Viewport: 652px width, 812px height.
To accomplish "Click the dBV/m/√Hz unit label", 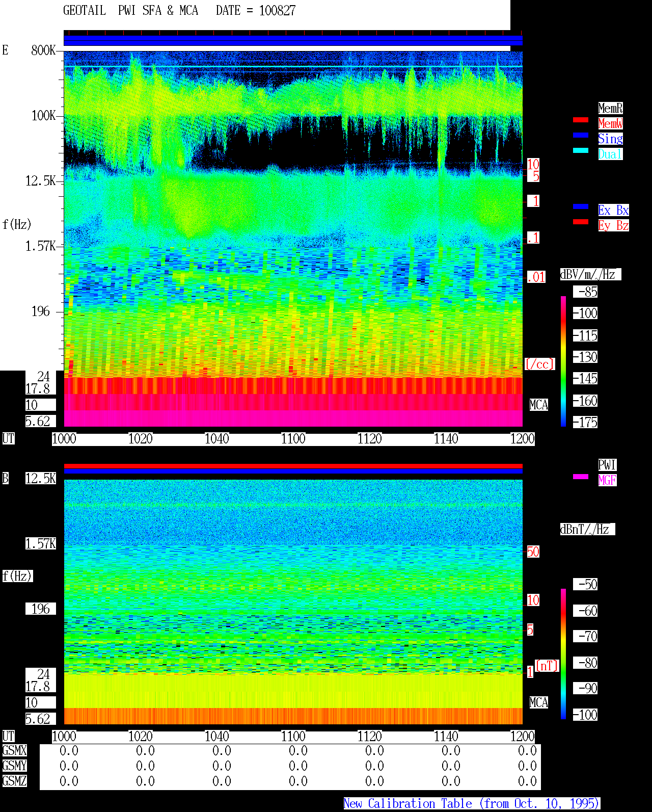I will coord(590,274).
